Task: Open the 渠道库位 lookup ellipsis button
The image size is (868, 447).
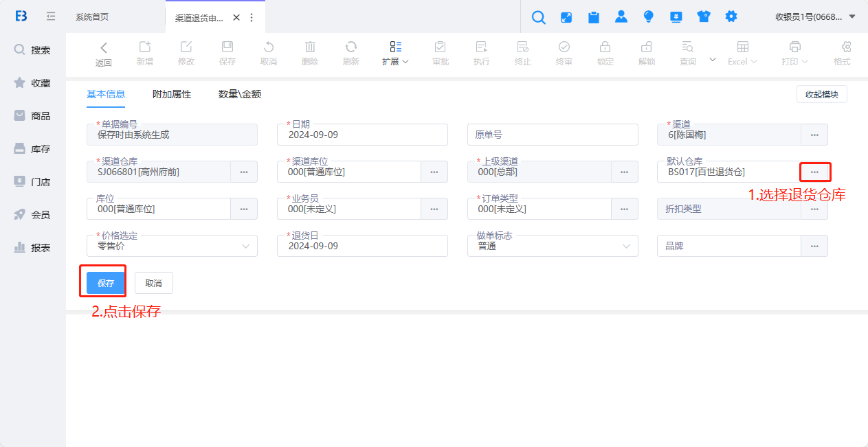Action: click(434, 172)
